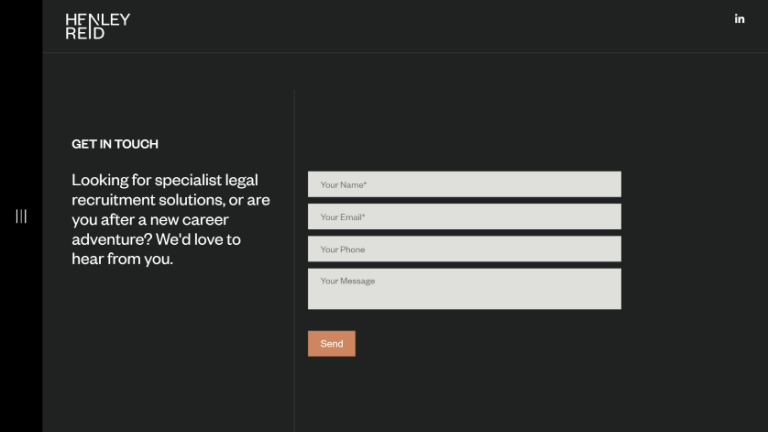Click the Henley Reid logo
This screenshot has width=768, height=432.
(x=97, y=26)
